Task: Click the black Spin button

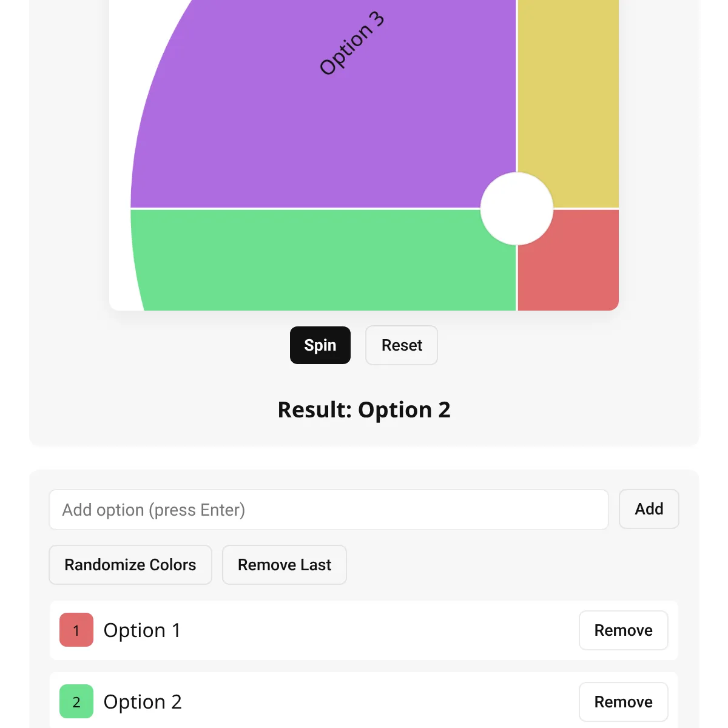Action: point(320,345)
